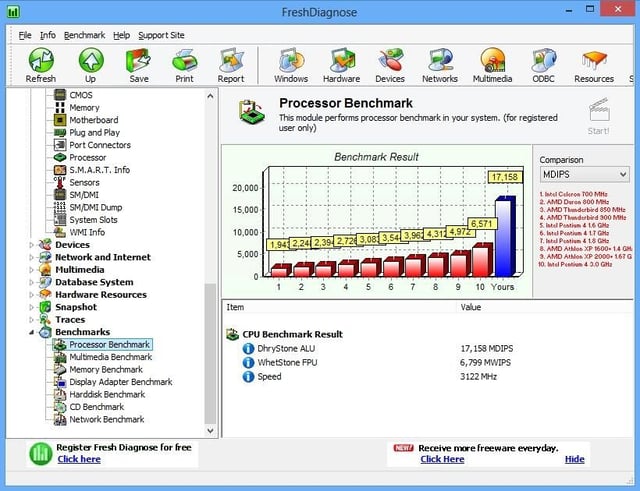Viewport: 640px width, 491px height.
Task: Click the S.M.A.R.T. Info icon
Action: [60, 170]
